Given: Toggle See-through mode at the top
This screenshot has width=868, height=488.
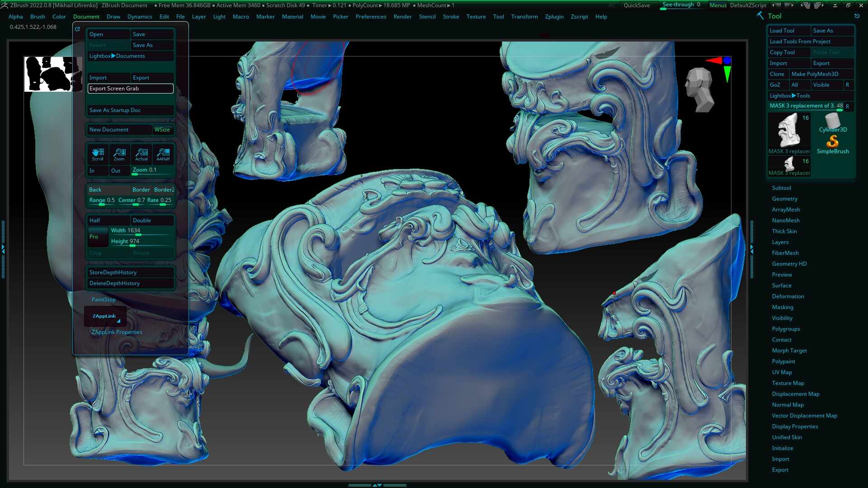Looking at the screenshot, I should 679,4.
